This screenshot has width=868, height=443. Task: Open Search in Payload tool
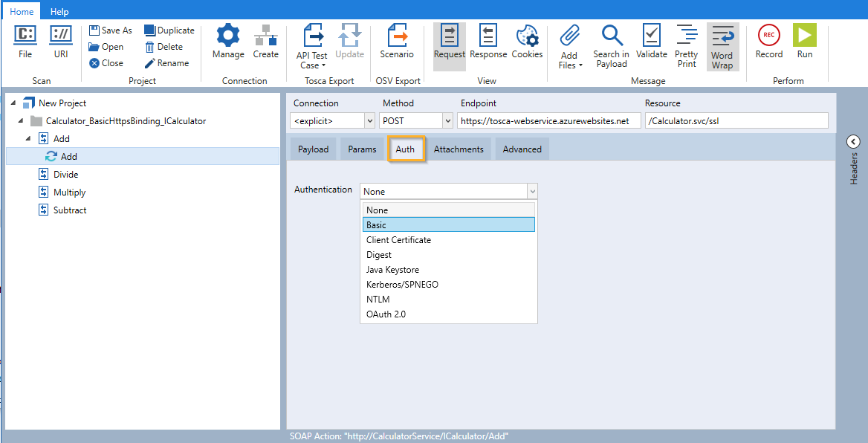coord(611,46)
